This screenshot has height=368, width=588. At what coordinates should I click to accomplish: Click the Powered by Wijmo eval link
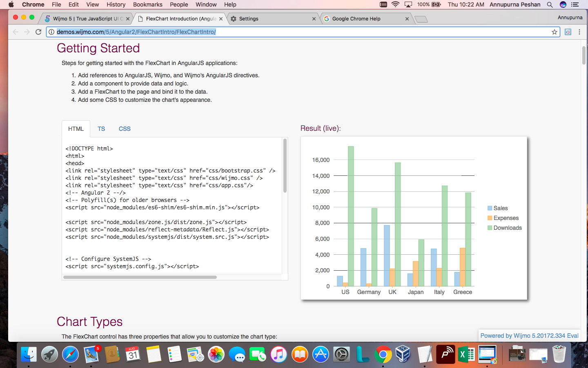click(x=529, y=335)
